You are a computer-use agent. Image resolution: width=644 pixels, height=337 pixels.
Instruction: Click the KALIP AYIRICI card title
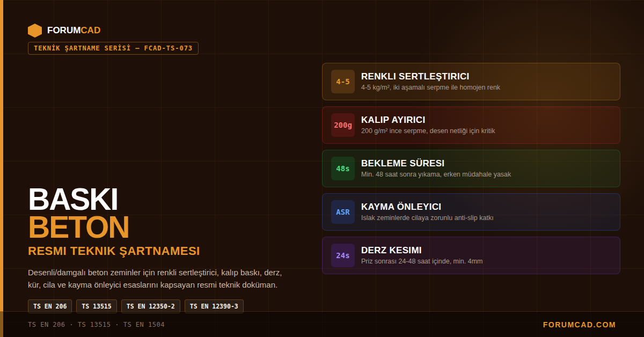tap(393, 120)
